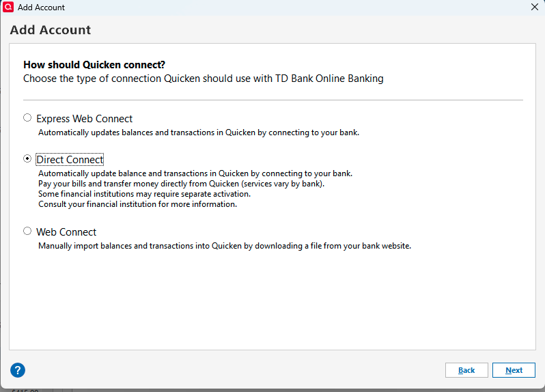Click the large Add Account page heading
Viewport: 545px width, 392px height.
tap(51, 30)
